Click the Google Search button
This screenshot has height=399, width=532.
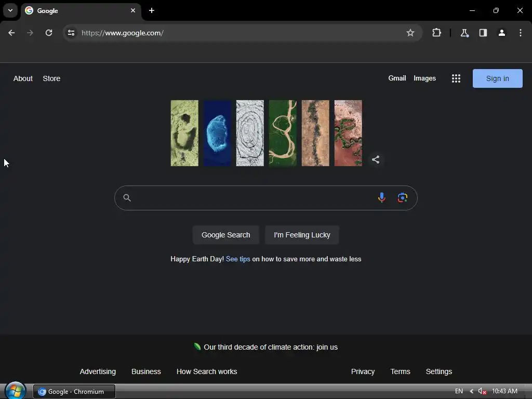click(x=225, y=235)
